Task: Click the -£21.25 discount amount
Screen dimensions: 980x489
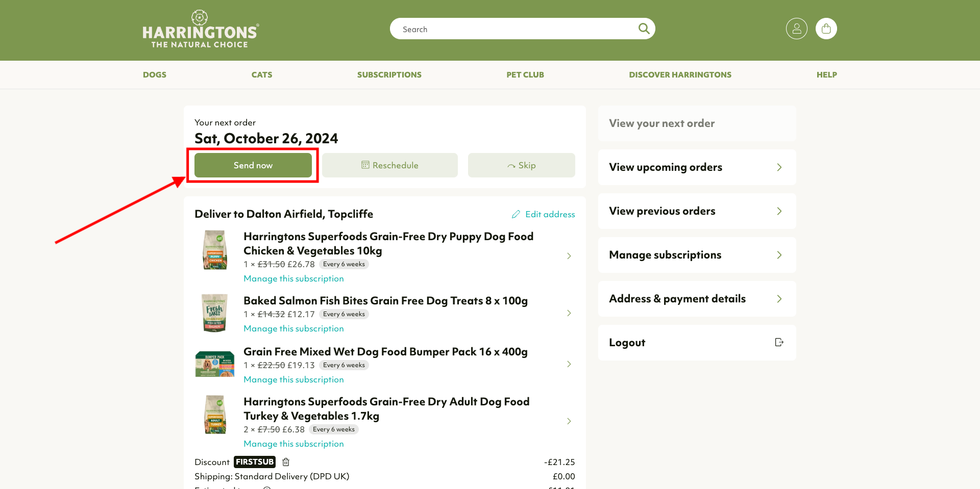Action: pos(559,462)
